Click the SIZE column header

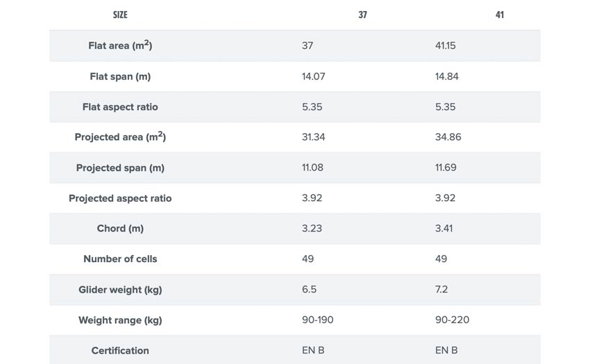click(x=120, y=15)
